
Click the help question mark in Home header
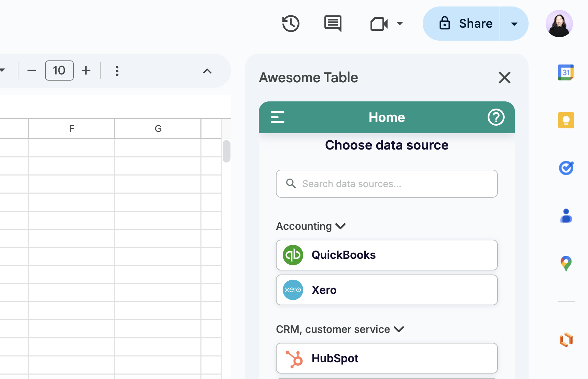tap(496, 117)
